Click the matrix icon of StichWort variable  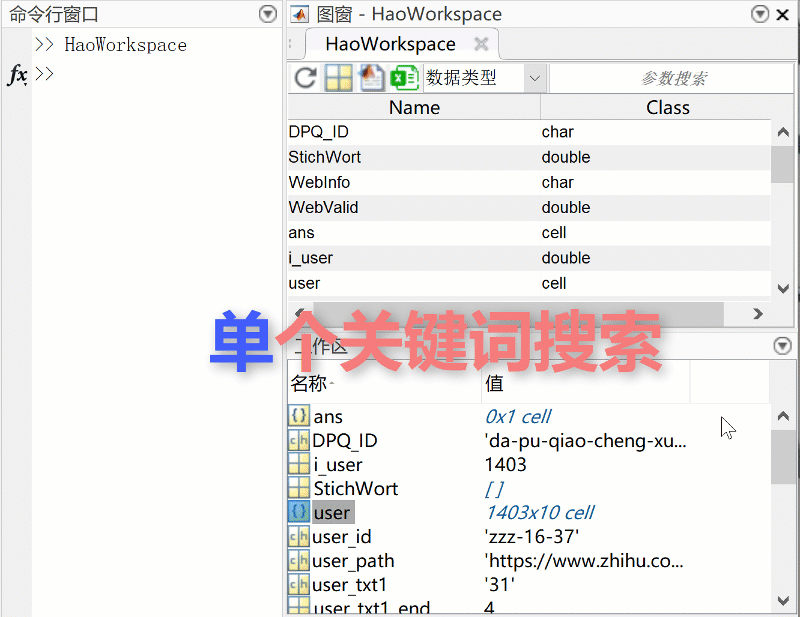pyautogui.click(x=298, y=488)
